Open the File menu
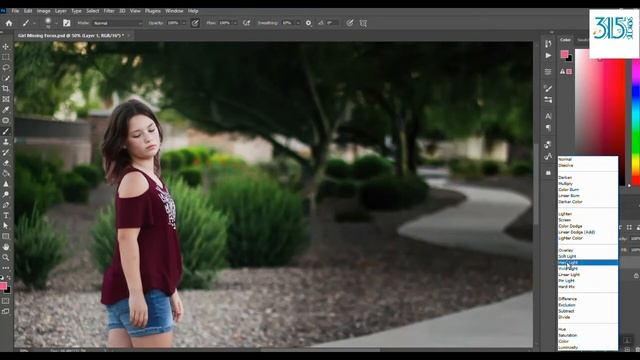This screenshot has width=640, height=360. 16,11
